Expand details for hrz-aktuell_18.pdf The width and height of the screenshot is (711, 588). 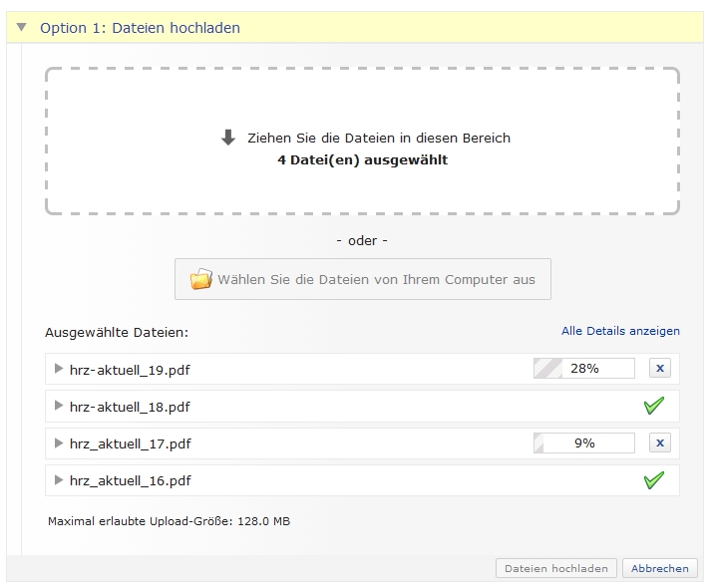(59, 406)
